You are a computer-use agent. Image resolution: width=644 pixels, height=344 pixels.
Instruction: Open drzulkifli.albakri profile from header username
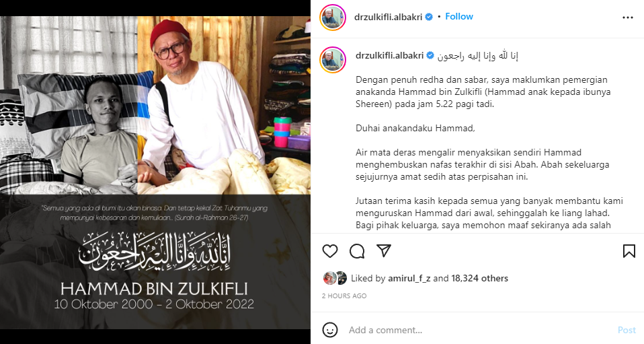click(x=388, y=17)
